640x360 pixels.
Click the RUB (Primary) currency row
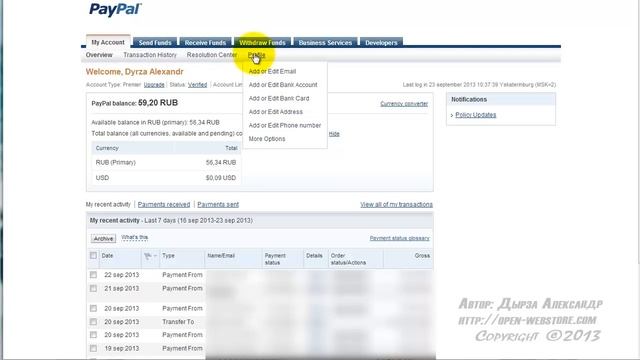(x=166, y=162)
